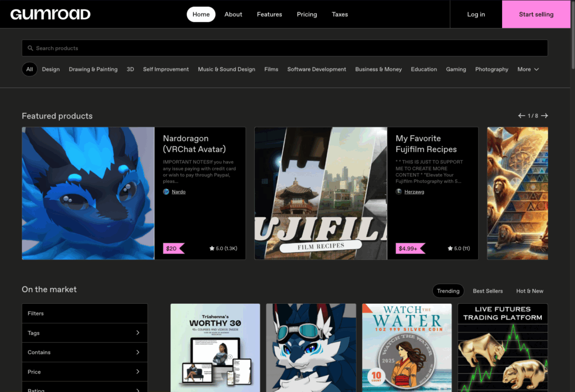Click the Filters header
Screen dimensions: 575x392
[85, 313]
